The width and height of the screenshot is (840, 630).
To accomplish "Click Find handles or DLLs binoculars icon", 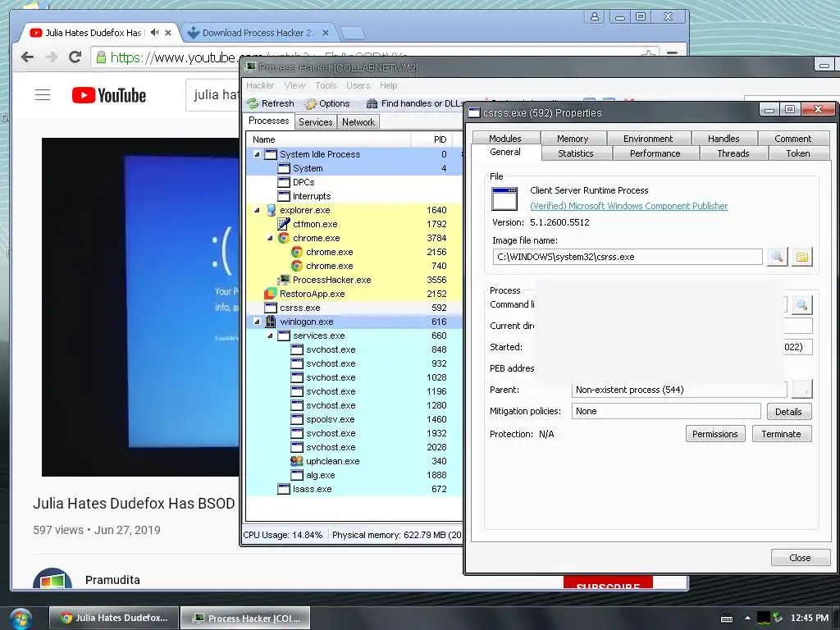I will (x=372, y=103).
